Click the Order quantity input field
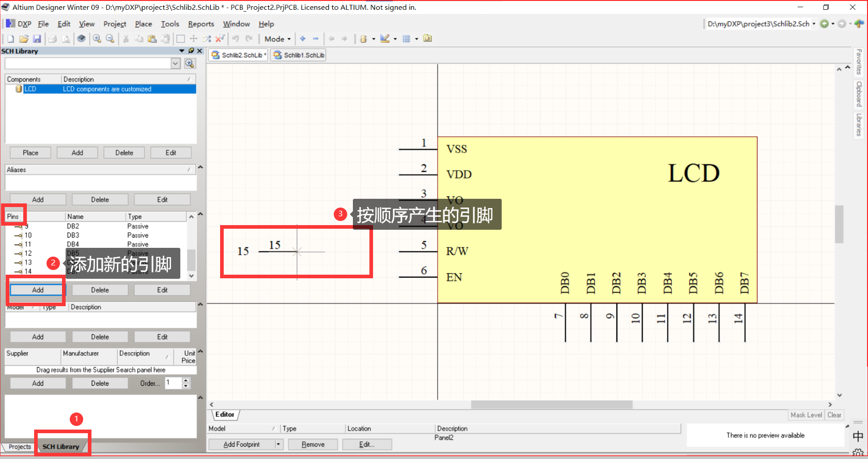Viewport: 868px width, 459px height. coord(174,383)
